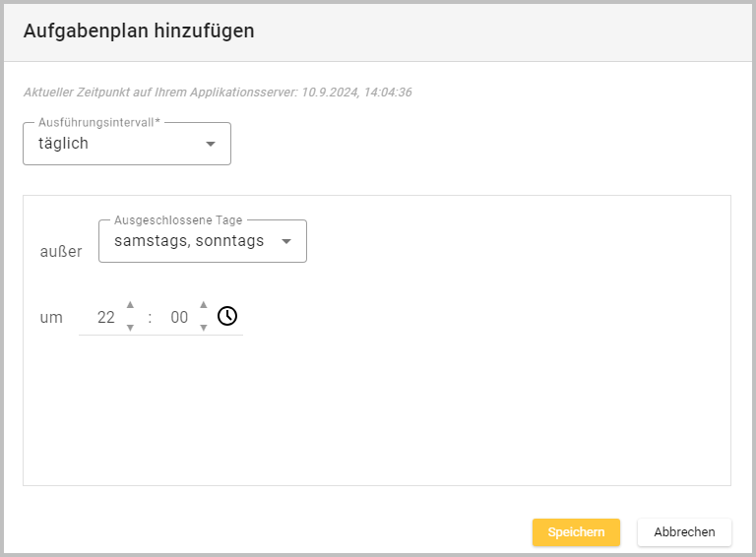Click the minutes field showing 00
Image resolution: width=756 pixels, height=557 pixels.
pos(179,317)
